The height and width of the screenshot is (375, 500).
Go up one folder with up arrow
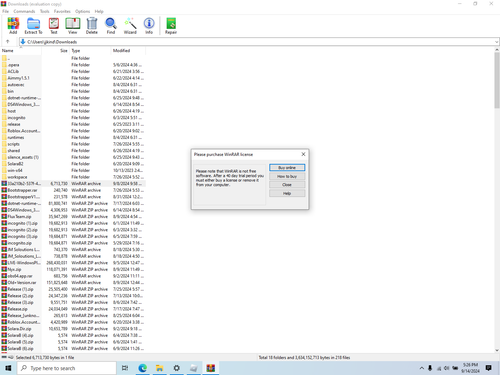[x=8, y=42]
